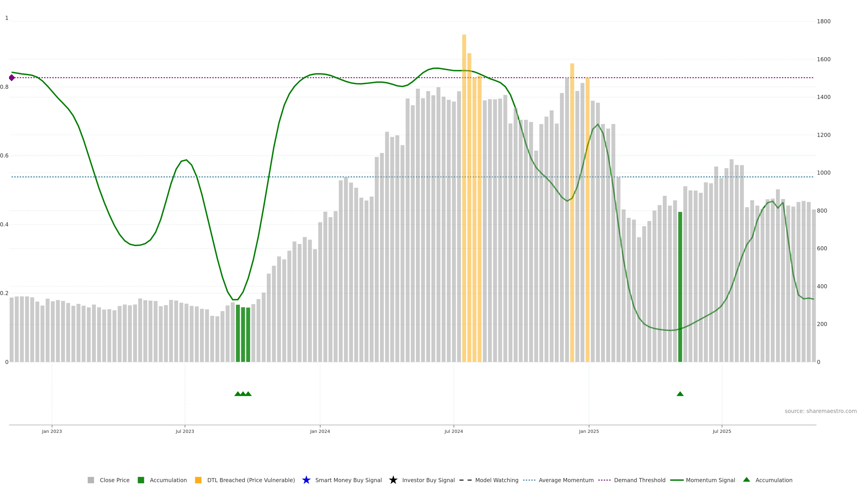Image resolution: width=868 pixels, height=488 pixels.
Task: Click the gray Close Price legend swatch
Action: click(x=91, y=480)
